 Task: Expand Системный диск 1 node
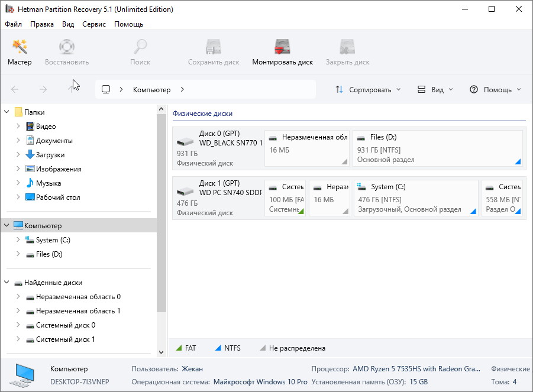point(18,339)
